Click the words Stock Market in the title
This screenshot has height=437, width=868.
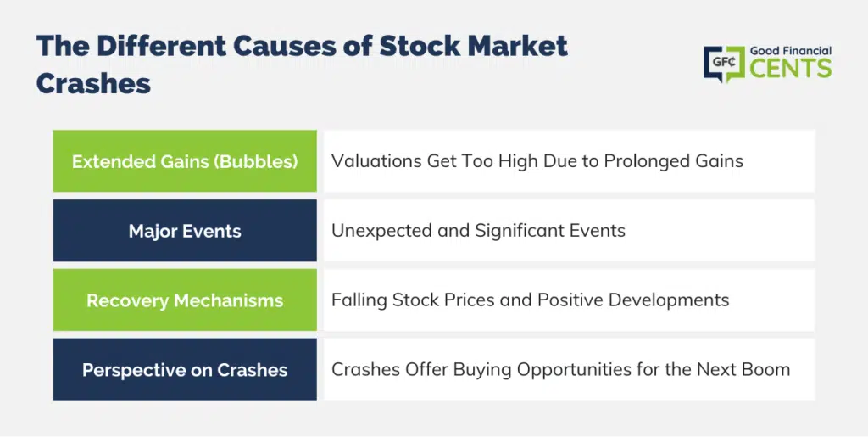pos(473,46)
